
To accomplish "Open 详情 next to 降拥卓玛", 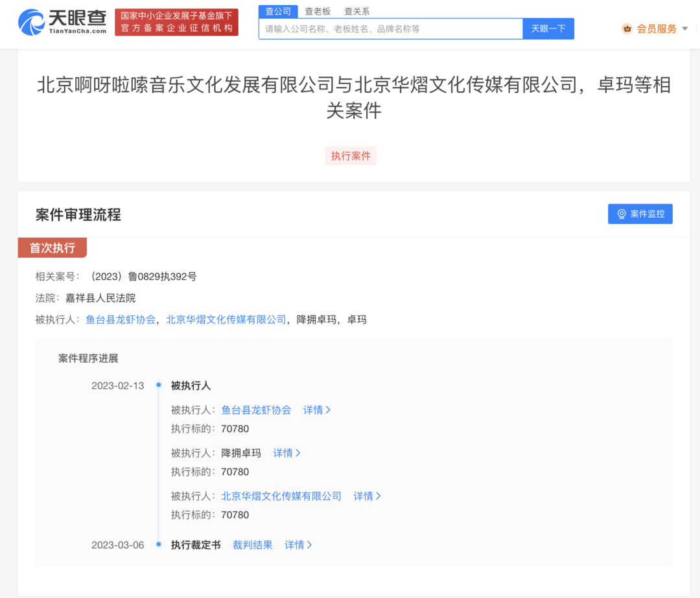I will click(x=286, y=453).
